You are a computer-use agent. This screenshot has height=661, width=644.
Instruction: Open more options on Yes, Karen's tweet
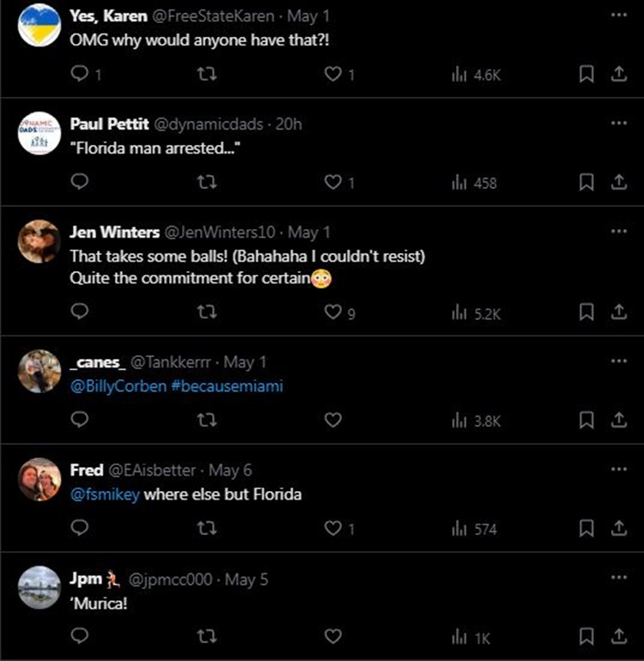618,15
